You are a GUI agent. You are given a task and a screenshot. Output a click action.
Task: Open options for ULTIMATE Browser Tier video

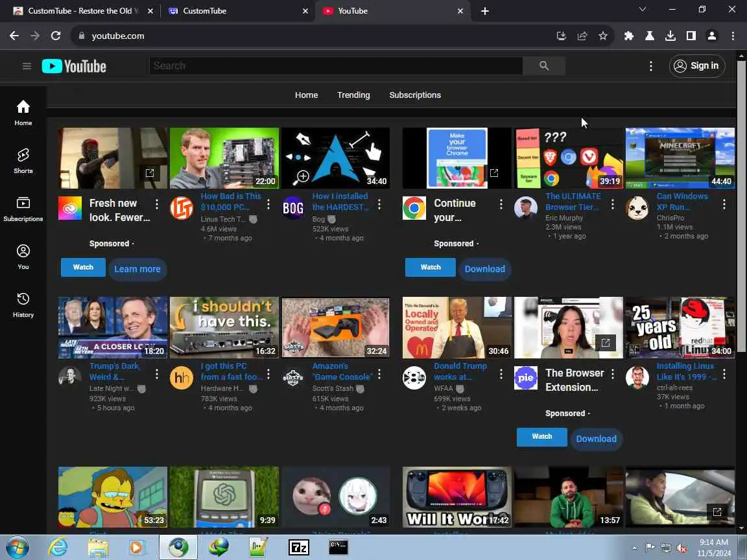click(x=612, y=204)
